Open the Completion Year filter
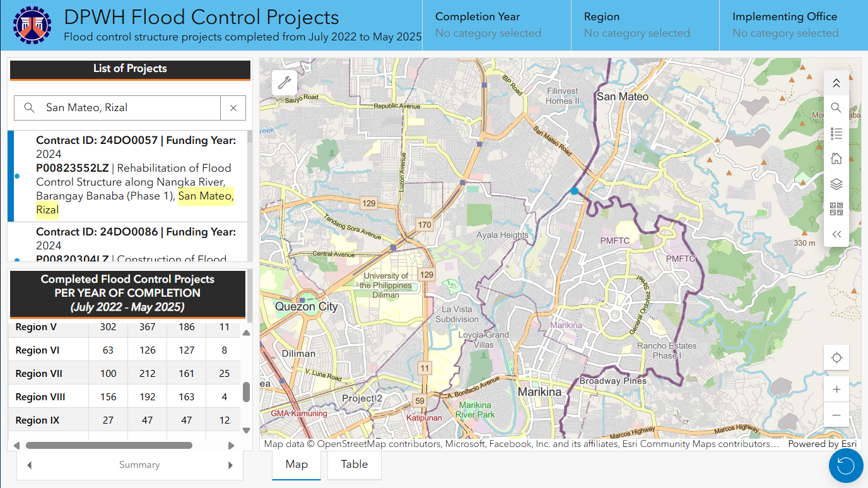The height and width of the screenshot is (488, 868). [x=497, y=25]
